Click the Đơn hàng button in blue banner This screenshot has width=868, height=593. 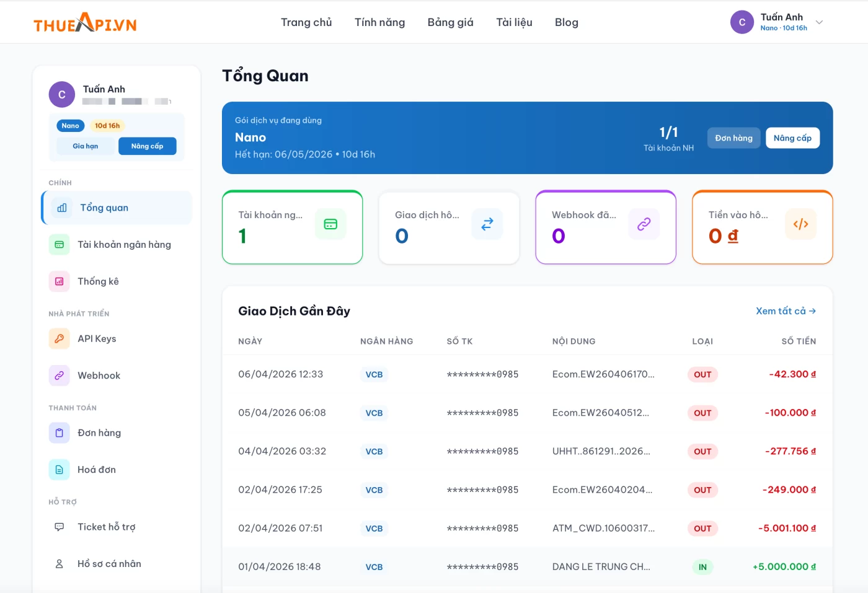point(733,138)
